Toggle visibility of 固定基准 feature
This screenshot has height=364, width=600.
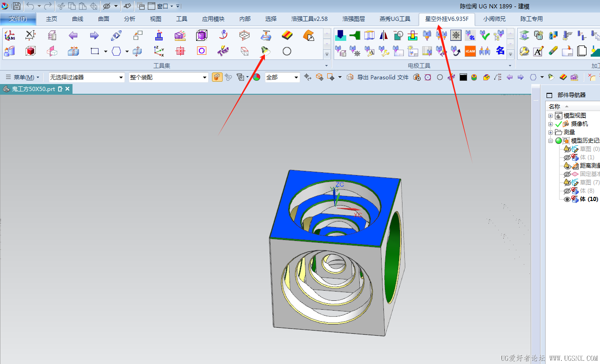[567, 174]
